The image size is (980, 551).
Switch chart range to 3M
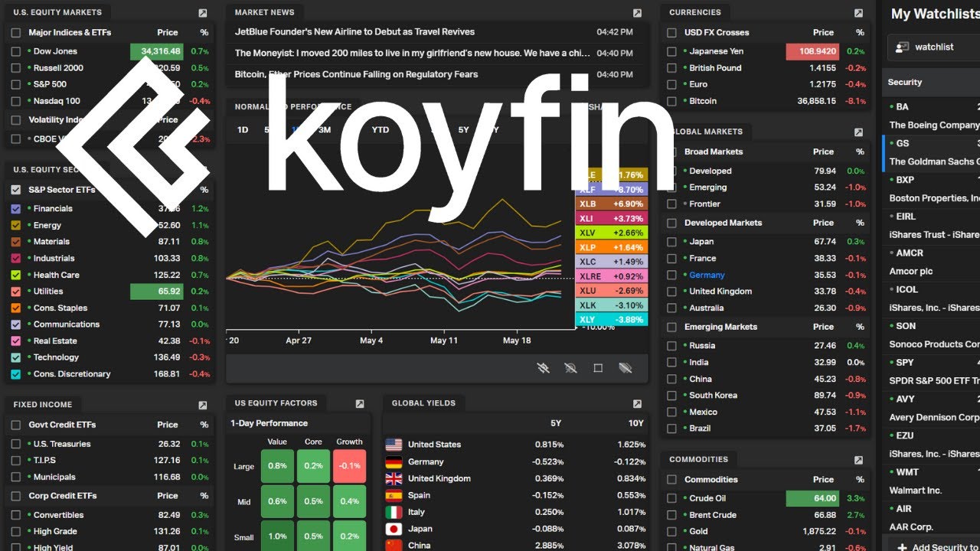[325, 130]
